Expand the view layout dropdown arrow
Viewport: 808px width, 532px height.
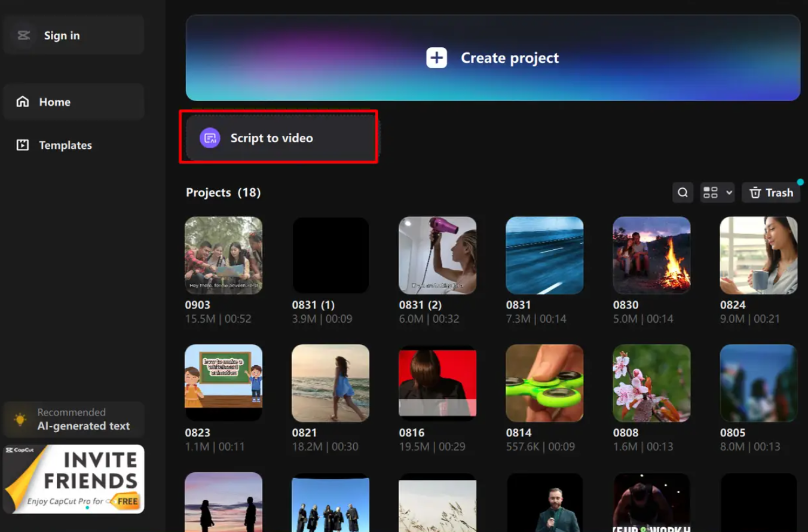(x=729, y=192)
